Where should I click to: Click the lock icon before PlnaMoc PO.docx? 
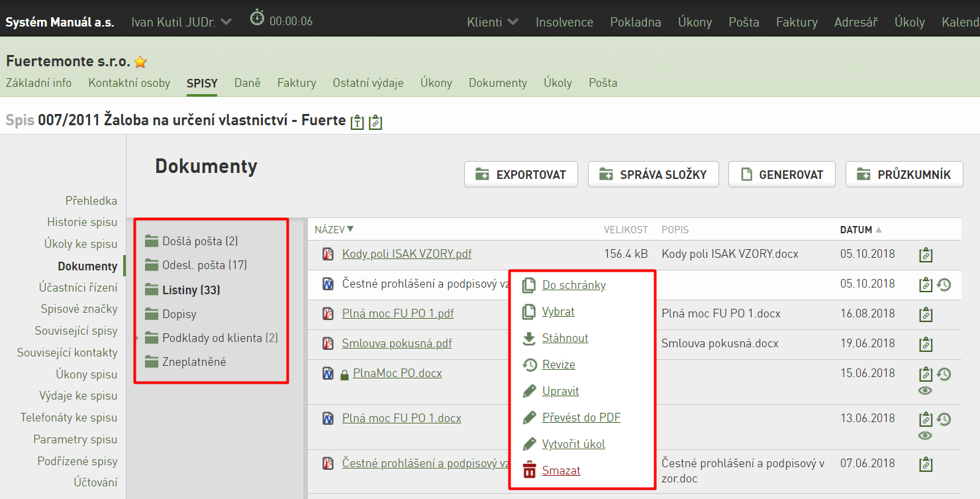pos(344,374)
